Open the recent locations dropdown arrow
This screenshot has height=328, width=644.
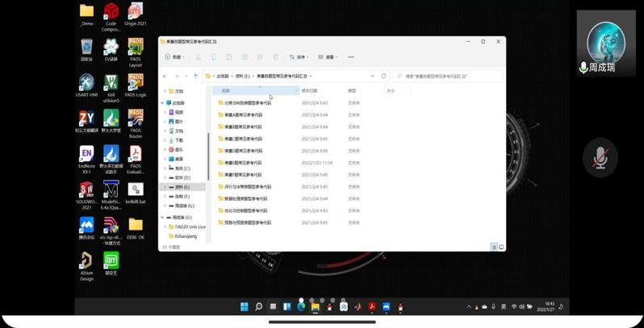pyautogui.click(x=186, y=77)
